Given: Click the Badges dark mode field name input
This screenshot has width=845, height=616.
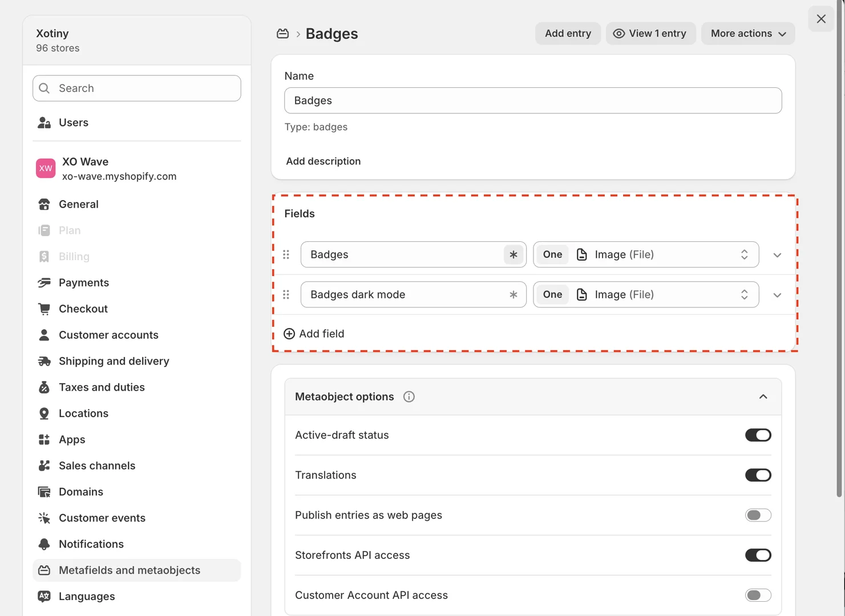Looking at the screenshot, I should click(x=414, y=294).
